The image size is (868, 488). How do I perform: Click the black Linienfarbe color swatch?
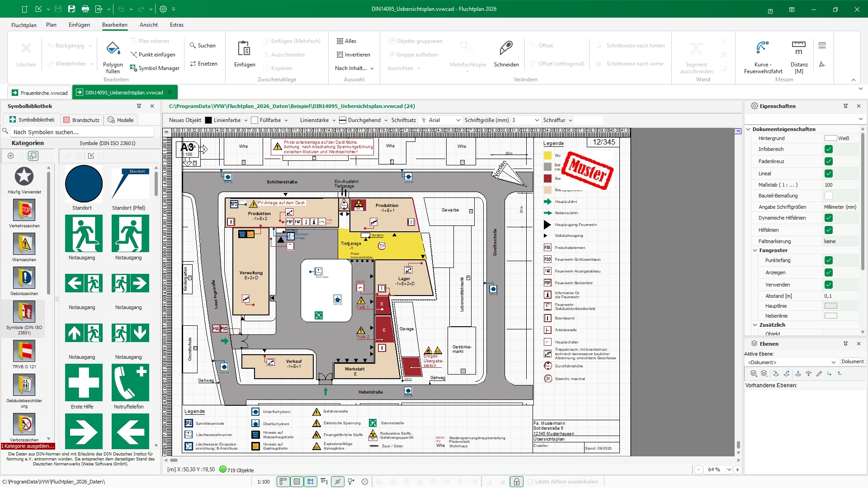(x=208, y=120)
